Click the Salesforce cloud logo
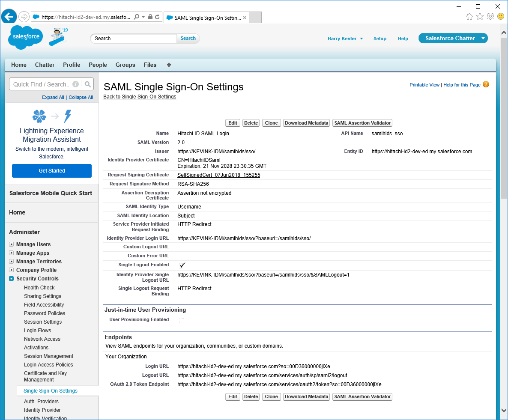This screenshot has width=508, height=420. click(26, 37)
